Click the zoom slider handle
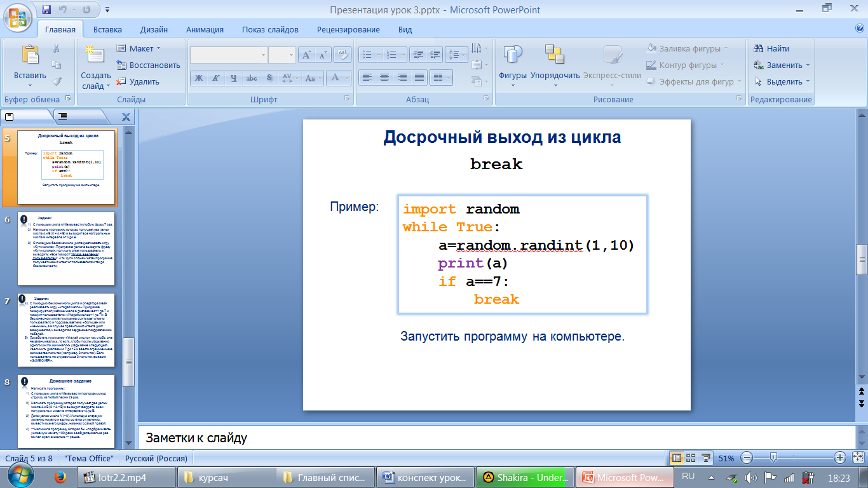Screen dimensions: 868x488 pyautogui.click(x=773, y=457)
